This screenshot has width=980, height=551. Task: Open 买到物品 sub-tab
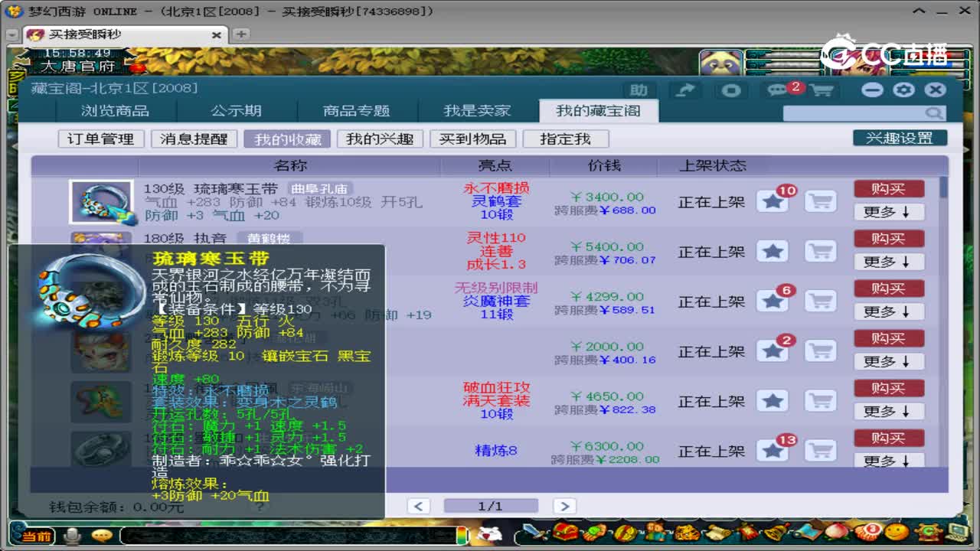click(472, 139)
